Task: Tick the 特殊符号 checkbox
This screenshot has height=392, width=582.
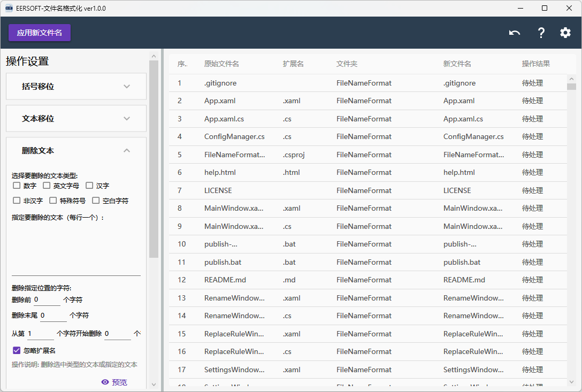Action: pos(53,201)
